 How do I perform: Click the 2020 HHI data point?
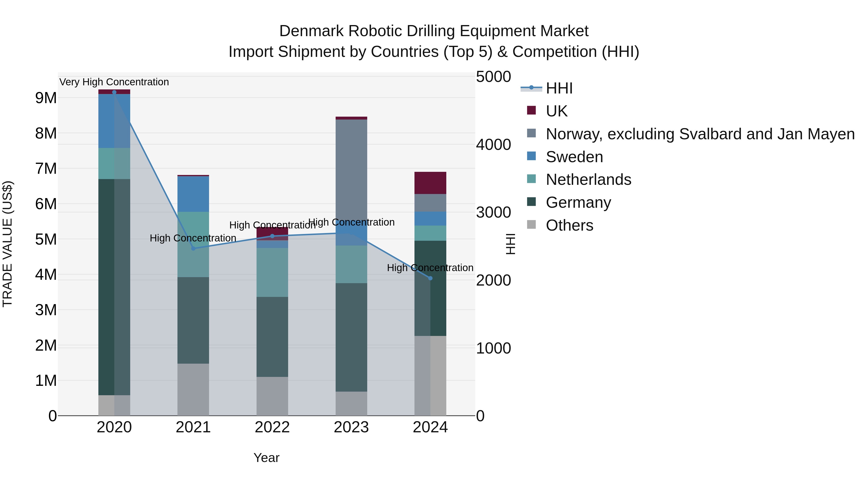click(114, 92)
